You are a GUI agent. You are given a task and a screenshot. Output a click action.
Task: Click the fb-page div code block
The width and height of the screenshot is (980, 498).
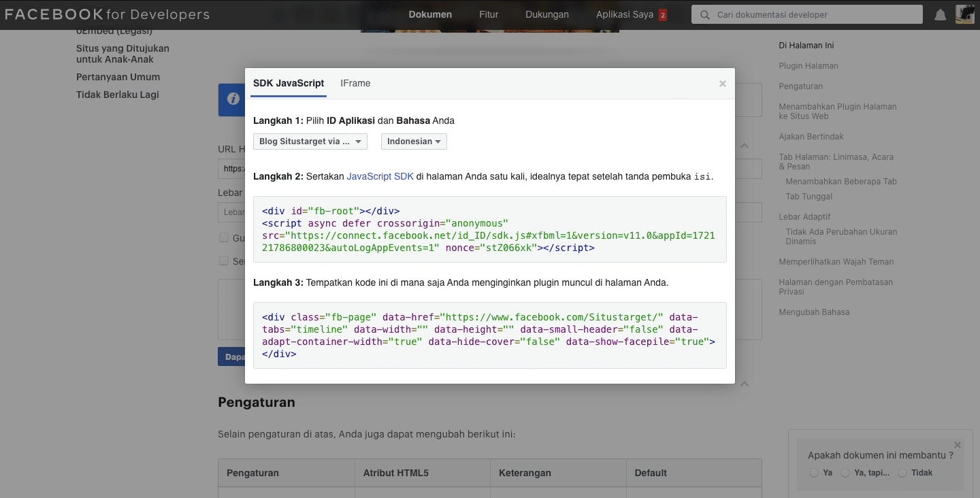pyautogui.click(x=490, y=335)
